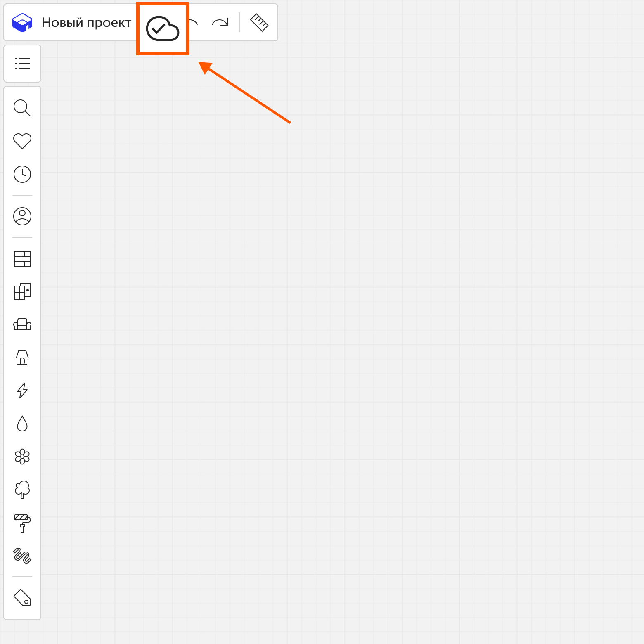Open the furniture armchair category

tap(22, 324)
